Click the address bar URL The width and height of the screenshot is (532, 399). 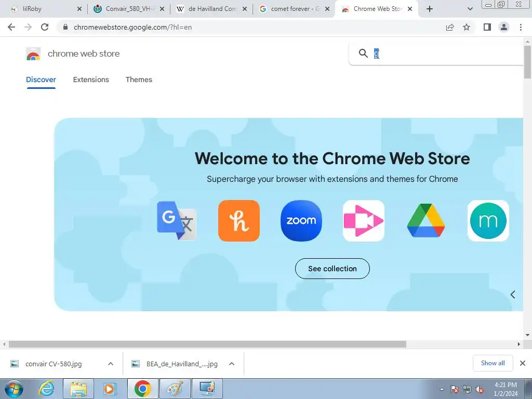(132, 27)
